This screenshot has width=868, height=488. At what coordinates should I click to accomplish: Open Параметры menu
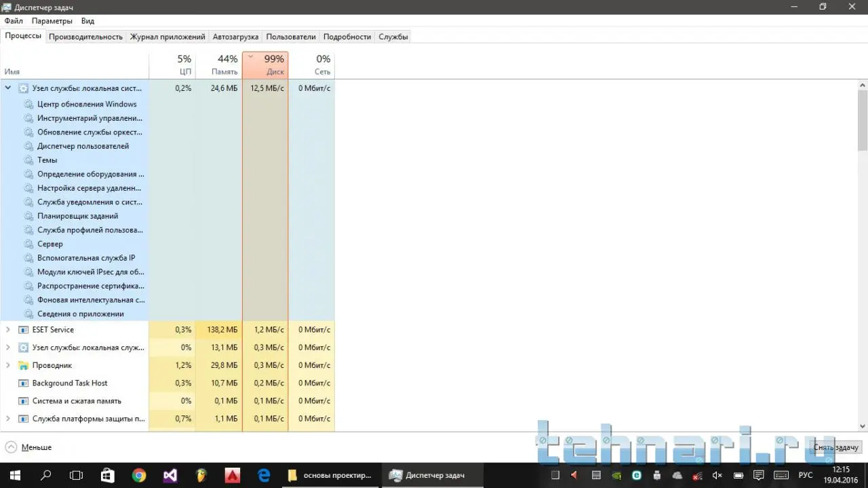[x=52, y=21]
